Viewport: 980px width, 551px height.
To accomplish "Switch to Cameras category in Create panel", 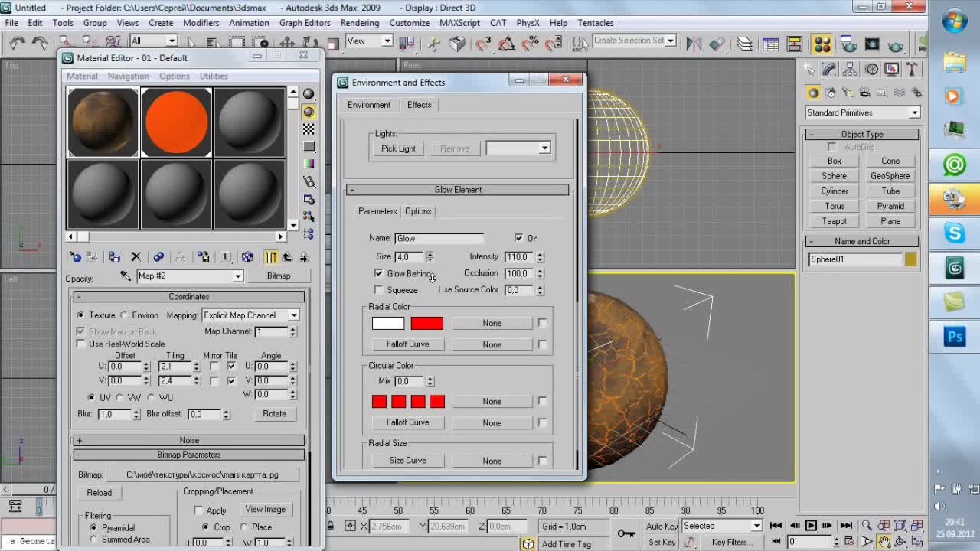I will 864,93.
